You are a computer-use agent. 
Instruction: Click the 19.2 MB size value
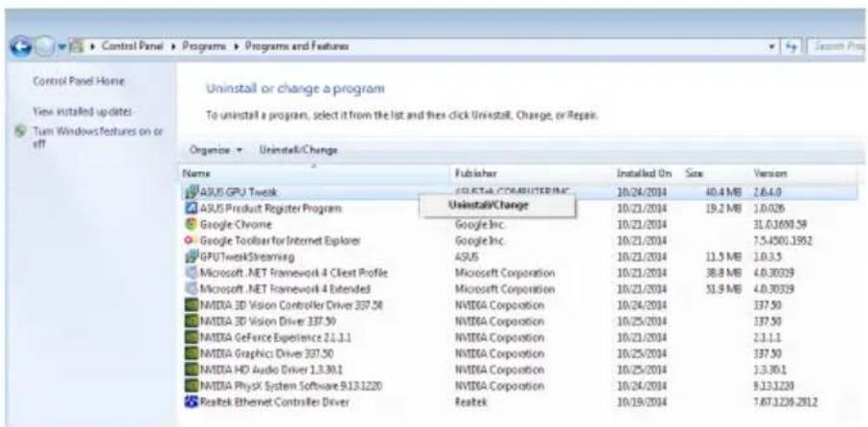point(721,209)
